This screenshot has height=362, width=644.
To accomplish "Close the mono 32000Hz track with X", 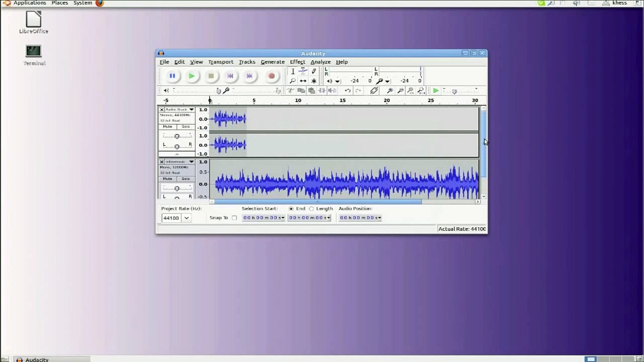I will click(x=162, y=161).
